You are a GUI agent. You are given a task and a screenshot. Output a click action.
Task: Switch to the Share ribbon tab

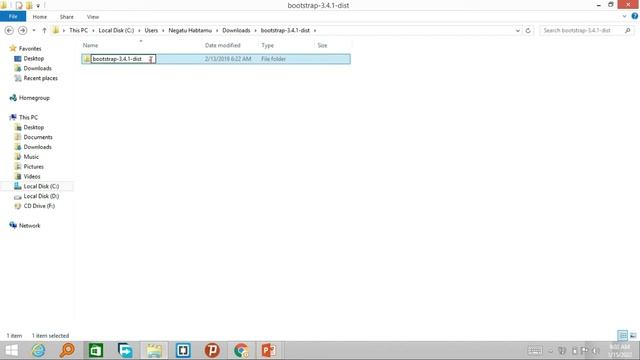(67, 17)
